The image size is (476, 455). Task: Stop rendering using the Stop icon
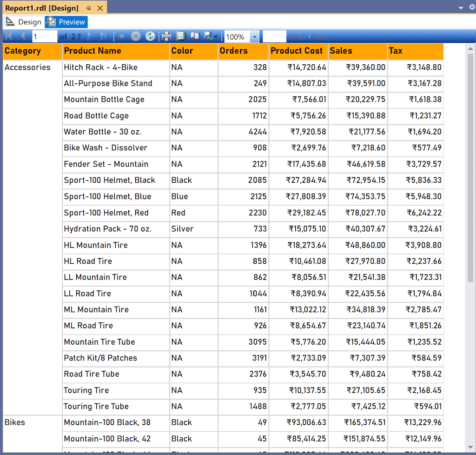pyautogui.click(x=136, y=36)
